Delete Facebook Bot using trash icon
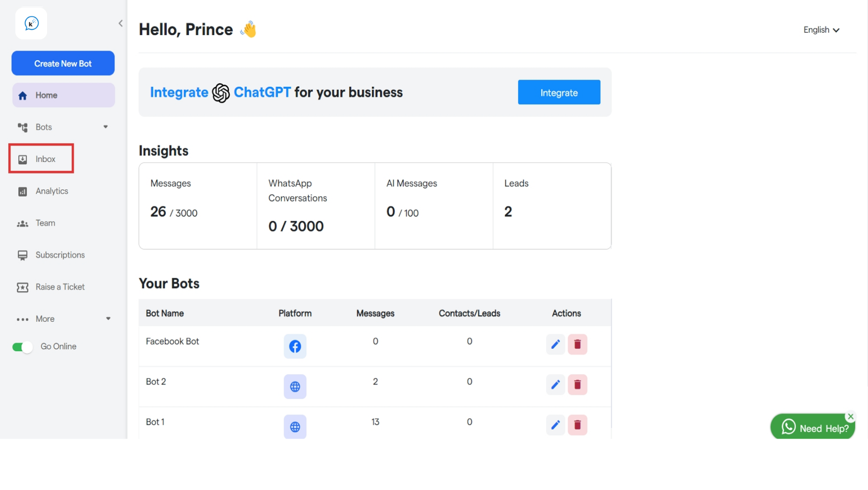The height and width of the screenshot is (490, 868). coord(577,344)
